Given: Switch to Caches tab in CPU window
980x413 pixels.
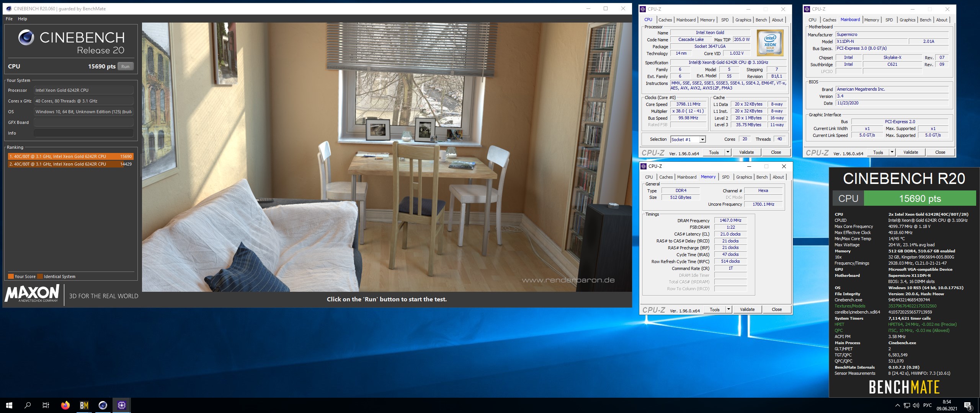Looking at the screenshot, I should point(665,20).
